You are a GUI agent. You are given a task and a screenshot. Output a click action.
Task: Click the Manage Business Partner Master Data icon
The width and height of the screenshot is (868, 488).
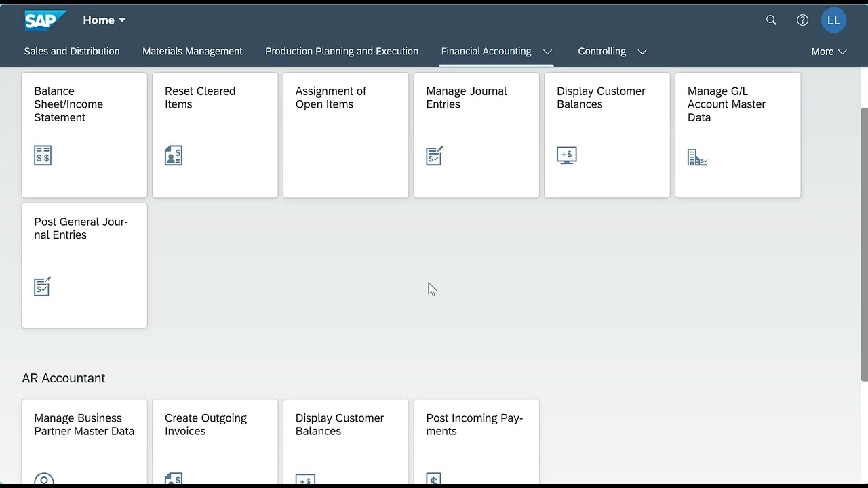coord(44,479)
